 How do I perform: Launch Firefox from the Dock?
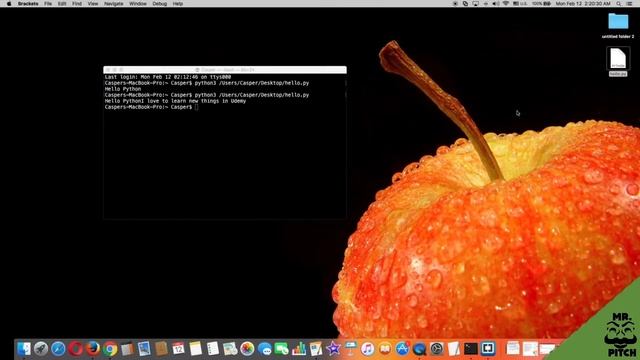point(93,349)
